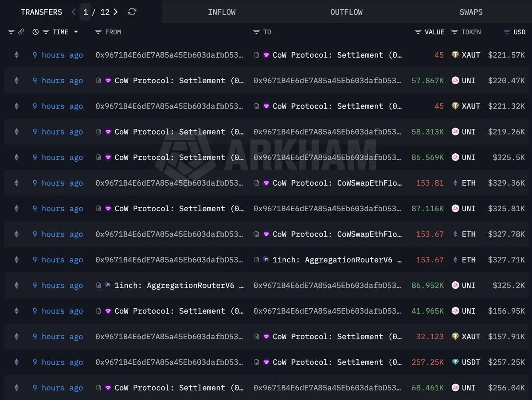Refresh the transfers list
Image resolution: width=532 pixels, height=400 pixels.
click(x=132, y=12)
